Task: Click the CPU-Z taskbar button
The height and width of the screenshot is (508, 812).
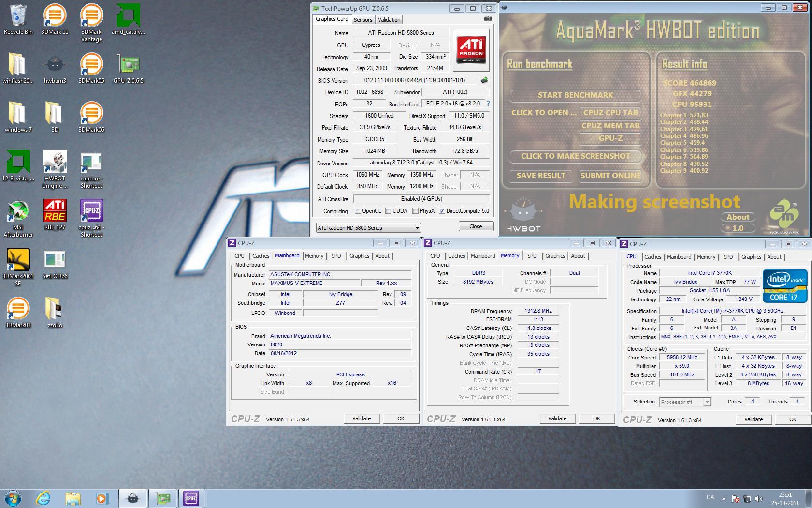Action: click(191, 498)
